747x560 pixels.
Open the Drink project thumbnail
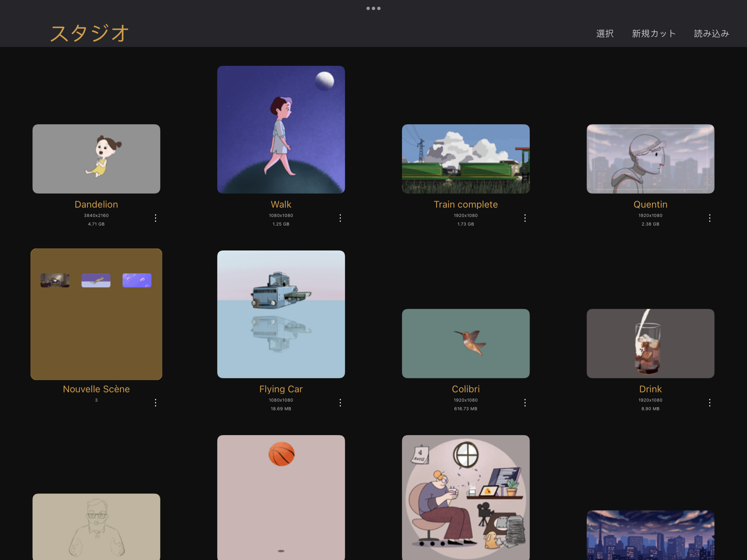point(650,344)
